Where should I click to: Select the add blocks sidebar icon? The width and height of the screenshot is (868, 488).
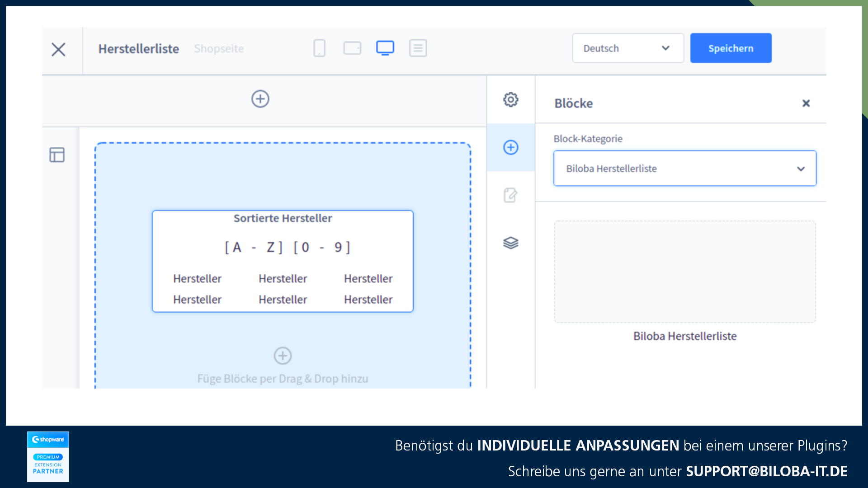point(511,147)
